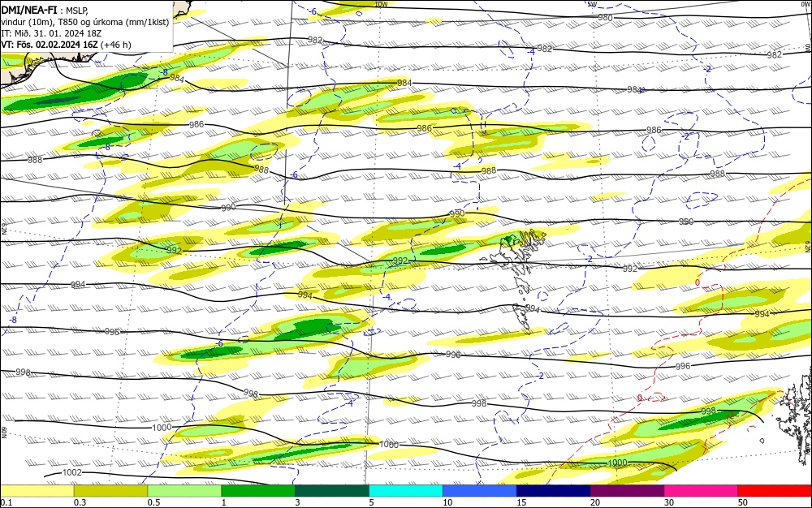Click the olive 0.3–0.5 legend swatch
This screenshot has width=812, height=508.
coord(110,491)
